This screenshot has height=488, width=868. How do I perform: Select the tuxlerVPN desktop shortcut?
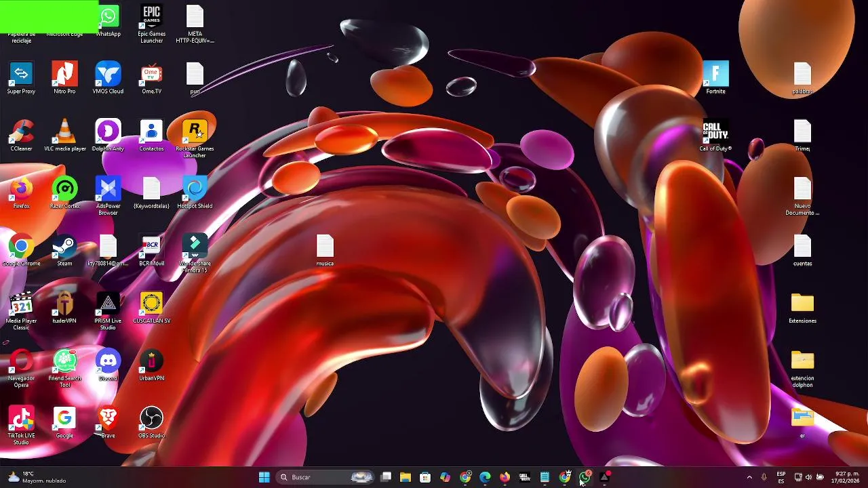pyautogui.click(x=64, y=308)
